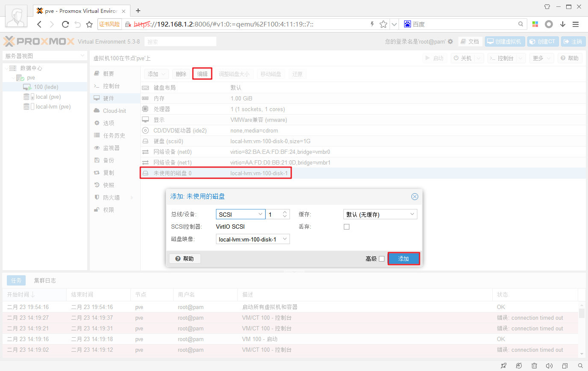Close the add unused disk dialog
This screenshot has height=371, width=588.
414,197
